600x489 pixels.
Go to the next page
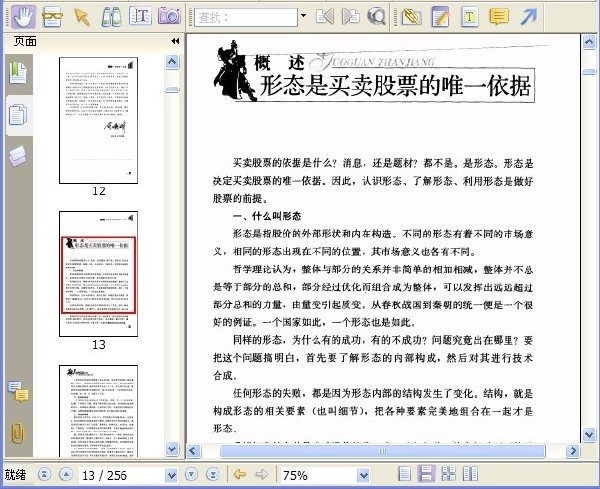(191, 475)
